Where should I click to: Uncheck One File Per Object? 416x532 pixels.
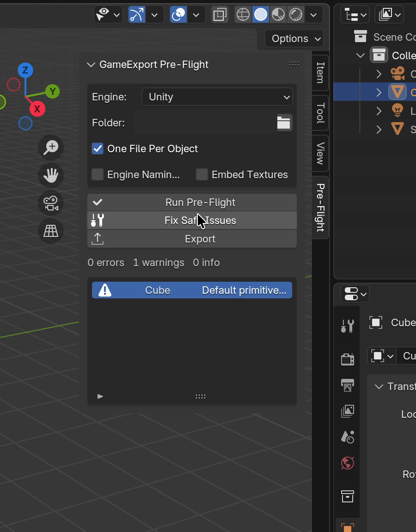tap(98, 148)
